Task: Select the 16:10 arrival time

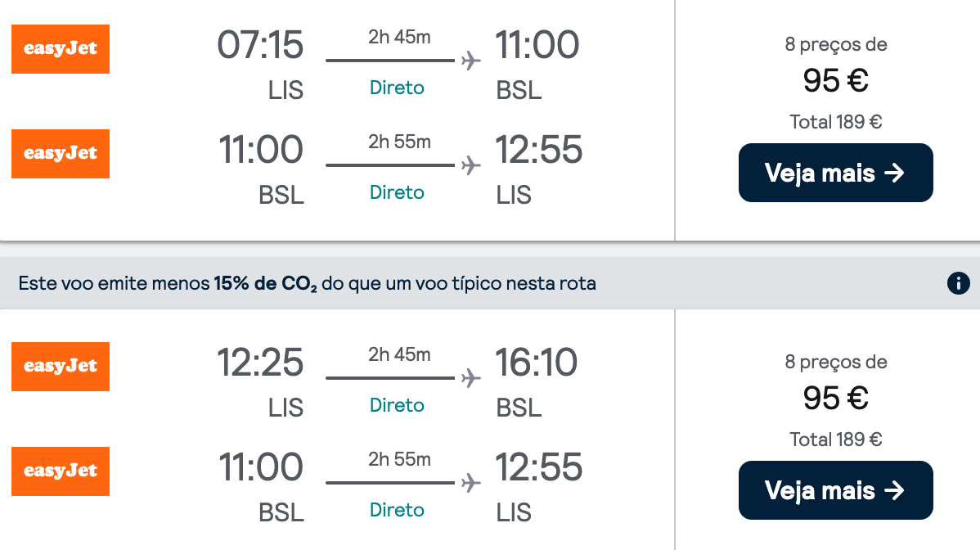Action: pos(537,363)
